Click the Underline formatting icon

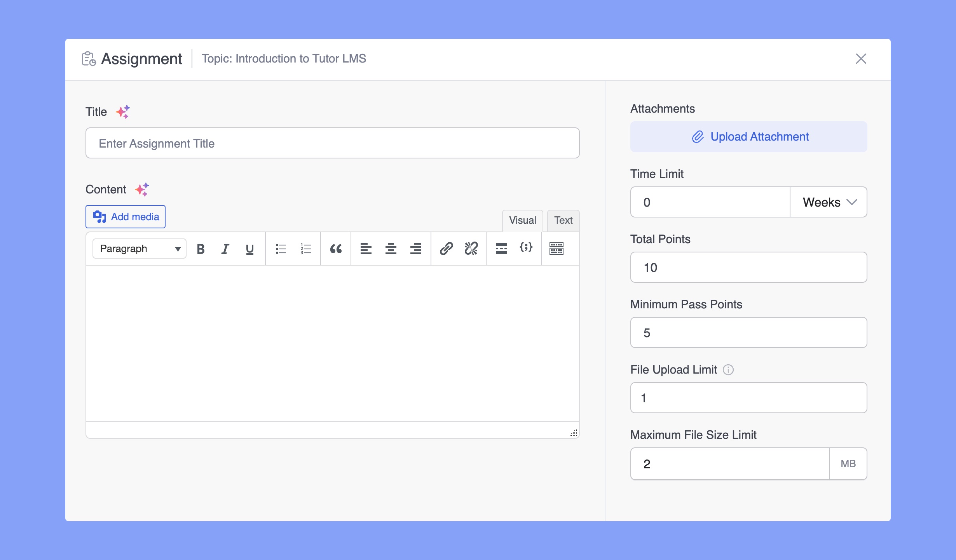click(249, 248)
